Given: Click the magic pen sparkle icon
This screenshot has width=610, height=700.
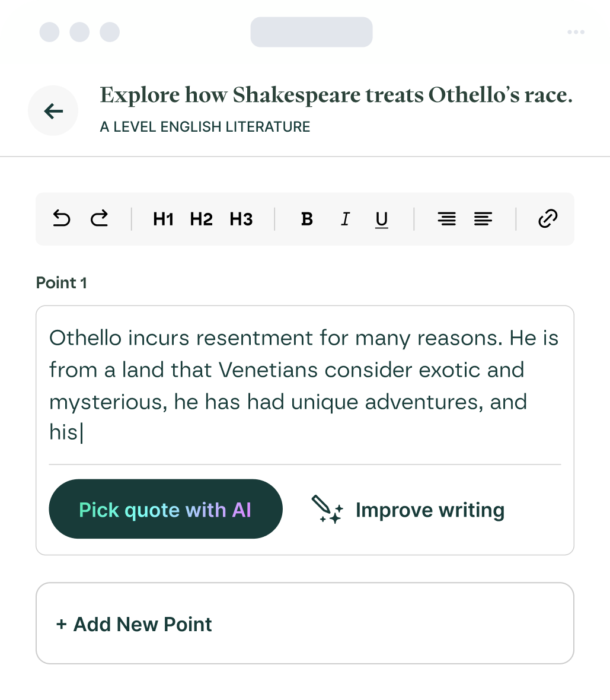Looking at the screenshot, I should [327, 510].
